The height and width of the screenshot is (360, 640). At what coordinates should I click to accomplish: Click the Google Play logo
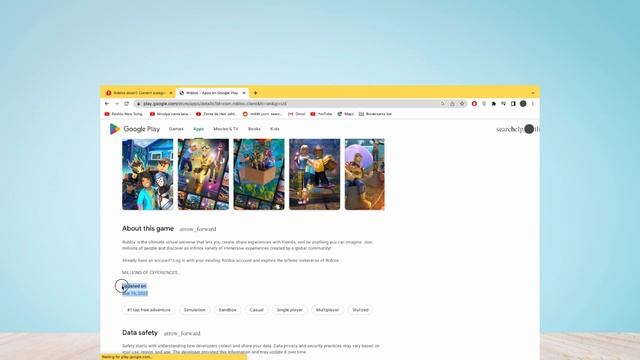coord(135,129)
